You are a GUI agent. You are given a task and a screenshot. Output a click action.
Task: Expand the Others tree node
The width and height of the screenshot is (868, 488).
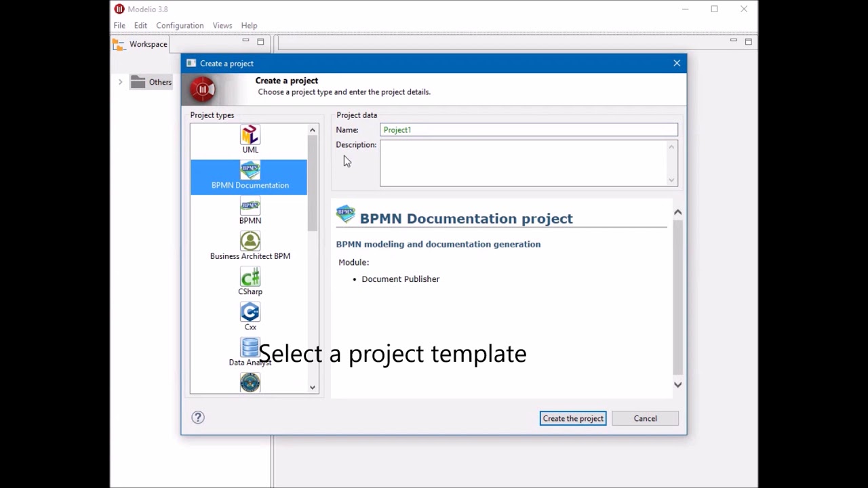[x=120, y=82]
